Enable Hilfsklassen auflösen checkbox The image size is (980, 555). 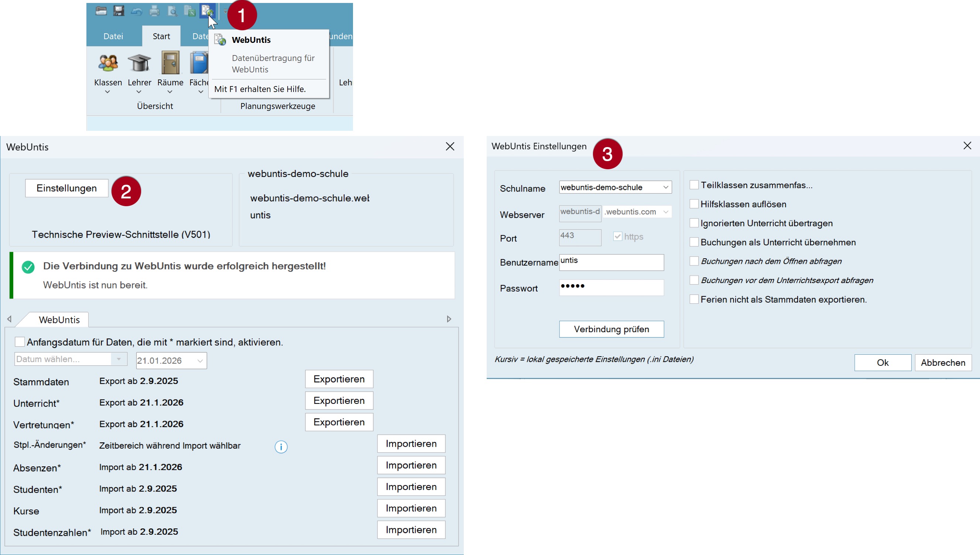tap(694, 204)
